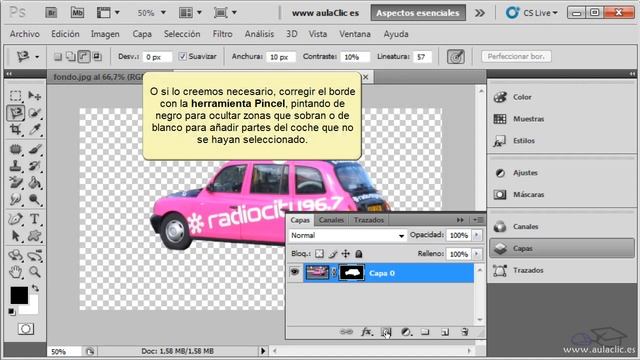Swap foreground and background colors
This screenshot has height=360, width=640.
36,289
